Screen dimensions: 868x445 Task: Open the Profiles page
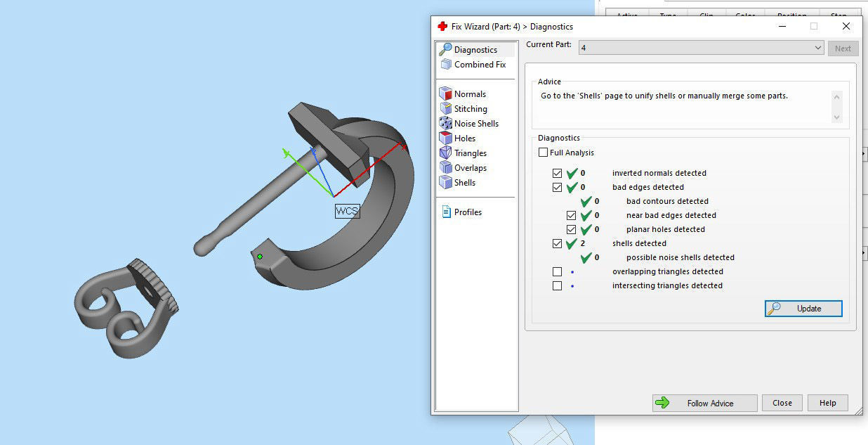(461, 212)
